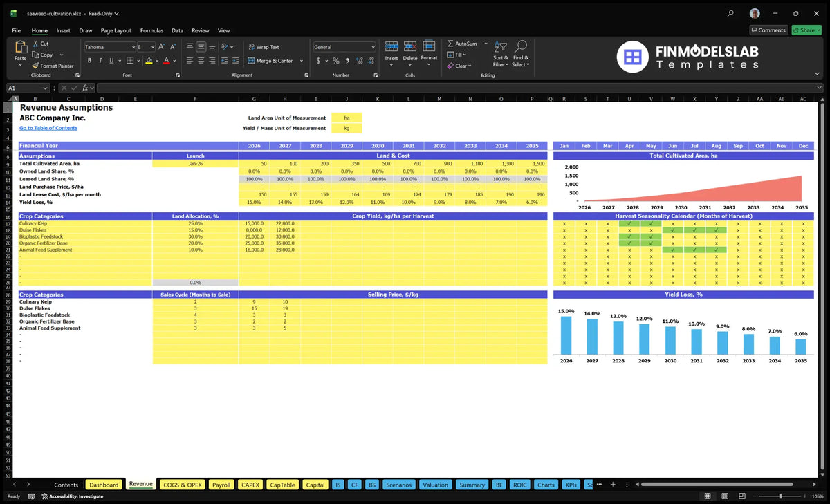830x504 pixels.
Task: Increase decimal places
Action: pos(359,61)
